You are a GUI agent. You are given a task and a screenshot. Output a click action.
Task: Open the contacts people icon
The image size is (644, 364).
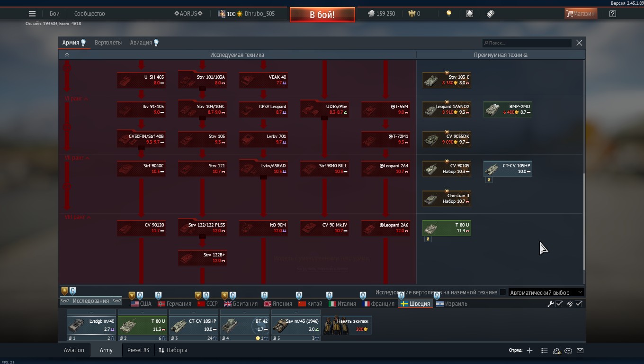pyautogui.click(x=557, y=351)
